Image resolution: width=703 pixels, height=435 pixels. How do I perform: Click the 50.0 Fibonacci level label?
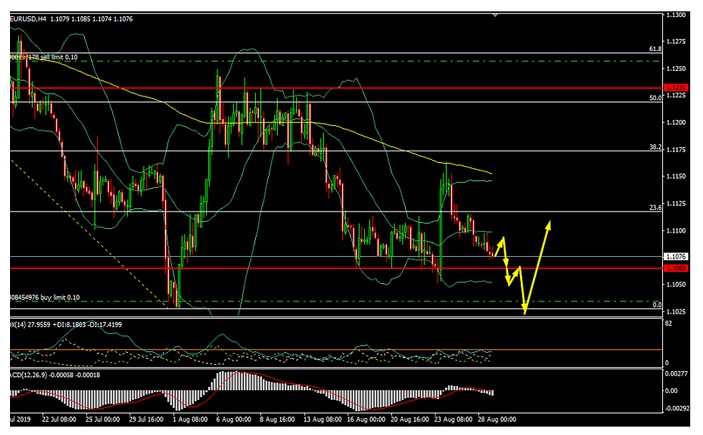(x=656, y=98)
